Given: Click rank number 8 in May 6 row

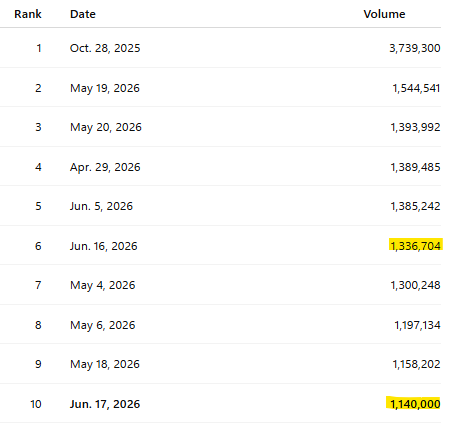Looking at the screenshot, I should [x=38, y=325].
